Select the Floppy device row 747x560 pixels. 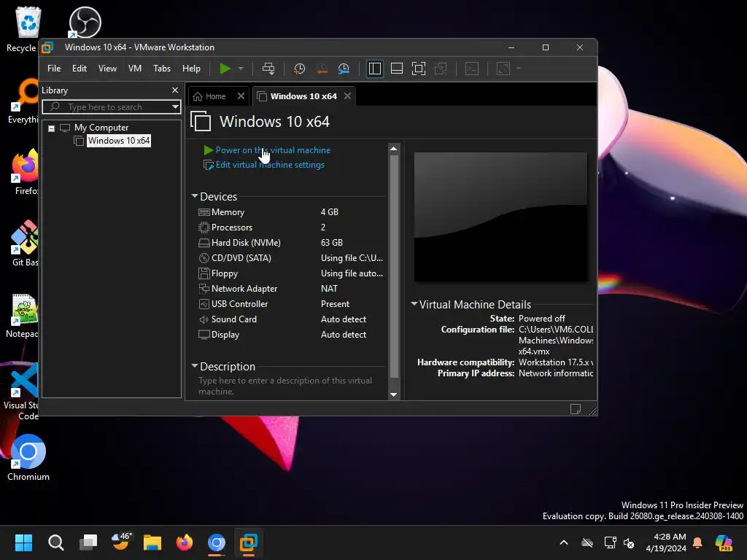pyautogui.click(x=290, y=273)
